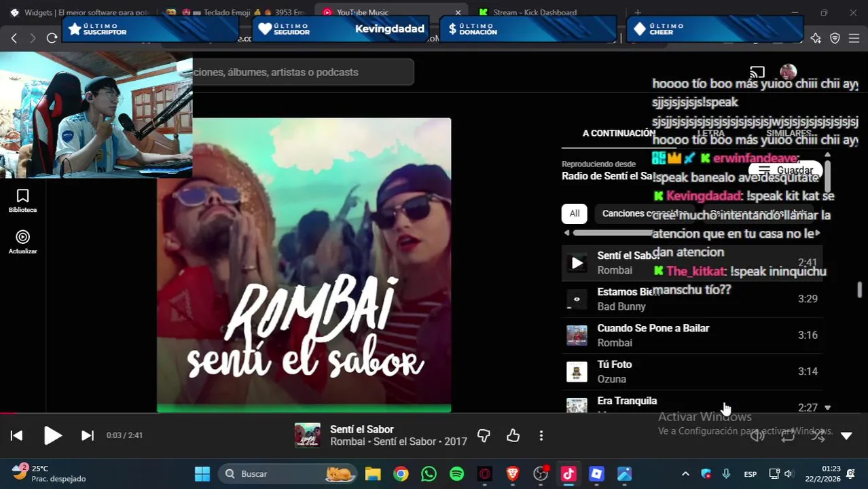Click the left arrow of chip scrollbar

coord(566,233)
